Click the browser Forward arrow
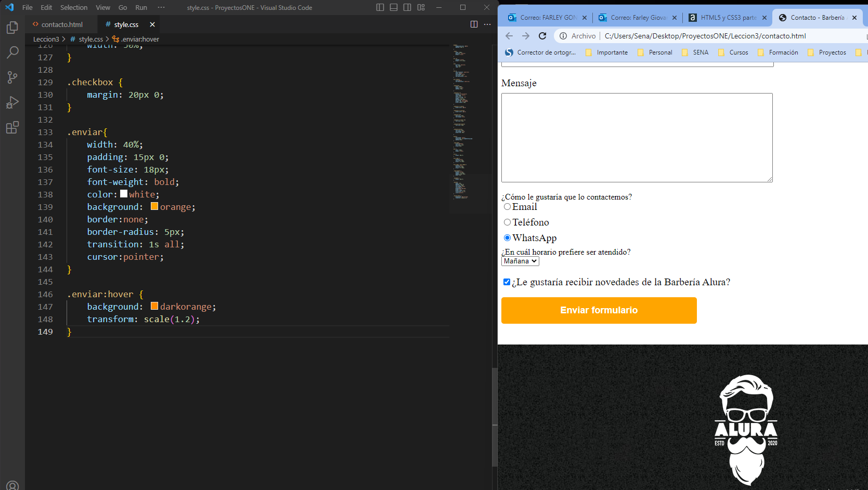868x490 pixels. point(526,36)
